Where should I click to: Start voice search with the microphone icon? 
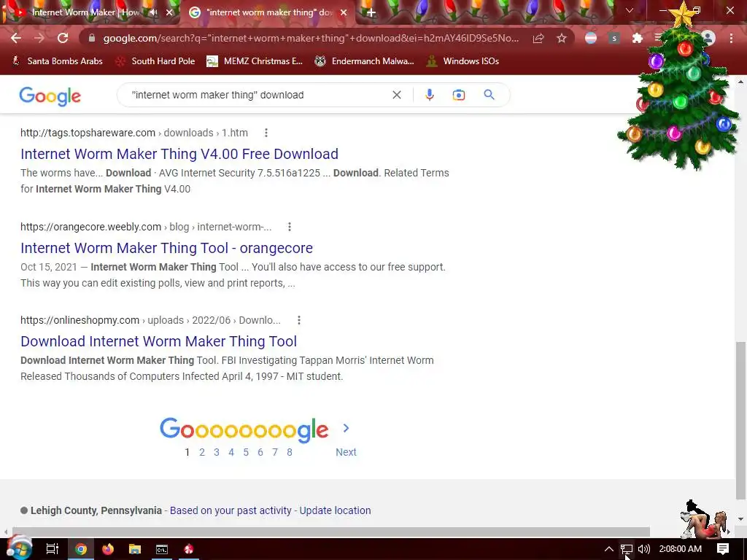tap(429, 95)
